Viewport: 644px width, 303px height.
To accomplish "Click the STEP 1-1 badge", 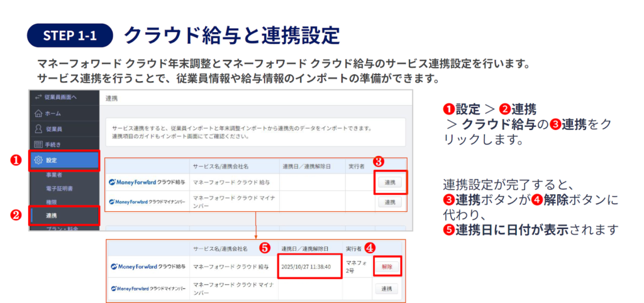I will click(x=70, y=35).
